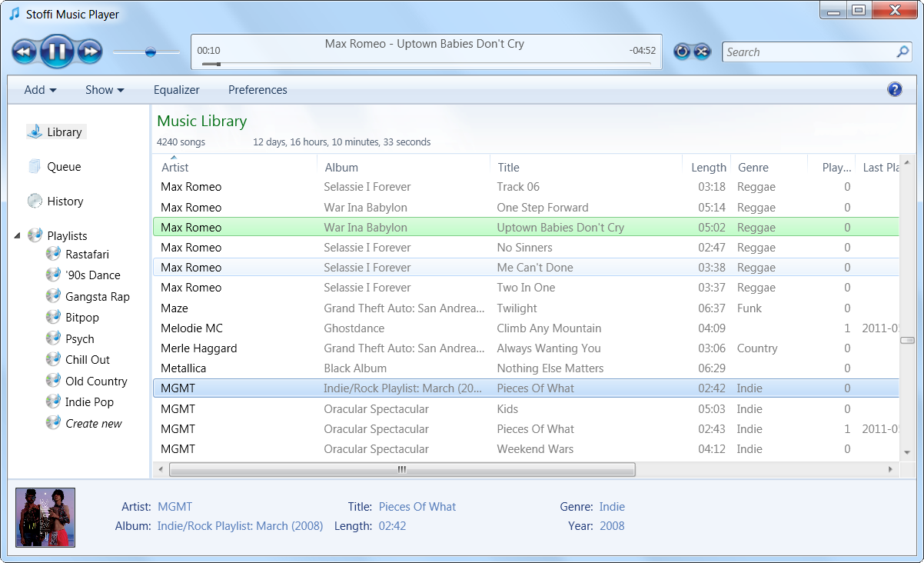Viewport: 924px width, 563px height.
Task: Sort by the Length column header
Action: click(706, 167)
